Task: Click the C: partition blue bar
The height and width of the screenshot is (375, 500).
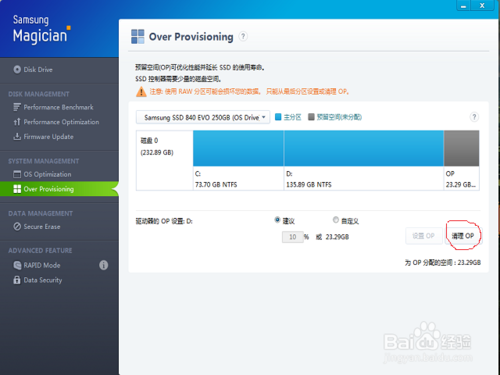Action: (x=238, y=148)
